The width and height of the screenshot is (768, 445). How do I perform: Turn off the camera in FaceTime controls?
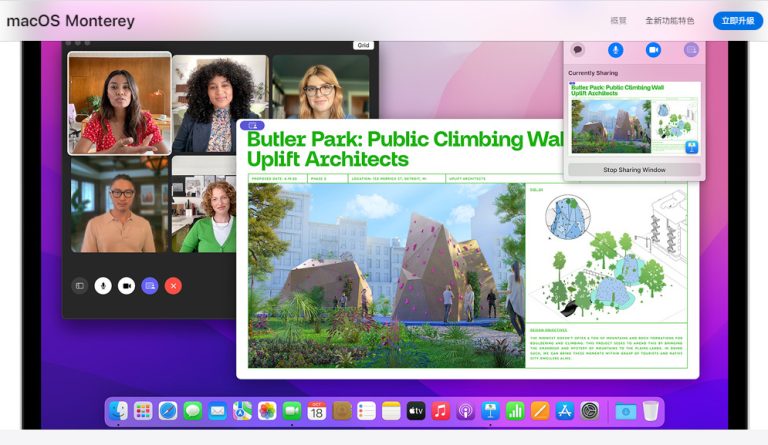tap(126, 286)
